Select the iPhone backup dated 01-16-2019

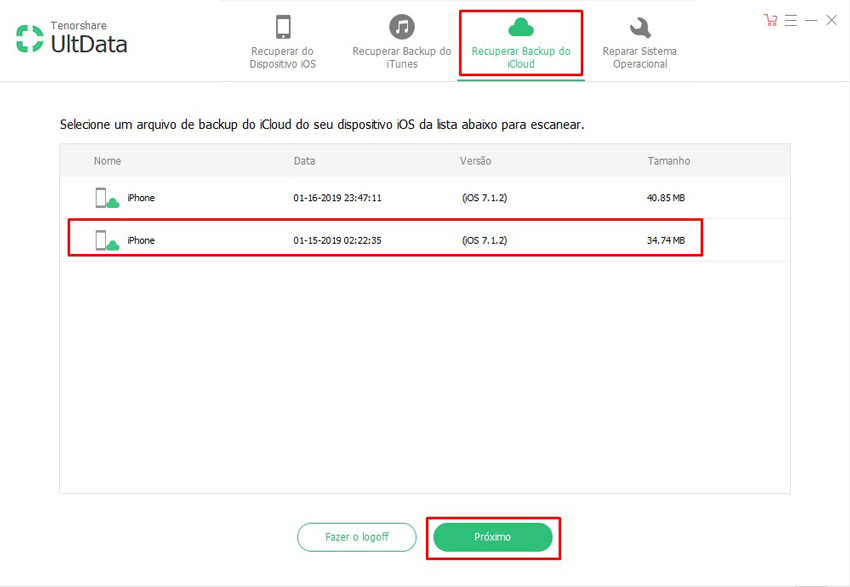424,198
